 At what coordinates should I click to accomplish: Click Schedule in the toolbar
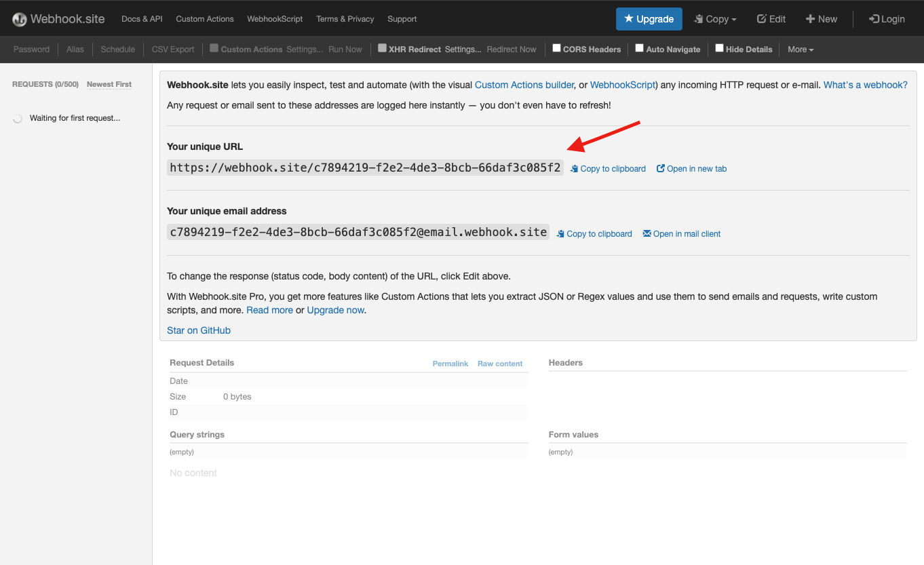click(118, 50)
